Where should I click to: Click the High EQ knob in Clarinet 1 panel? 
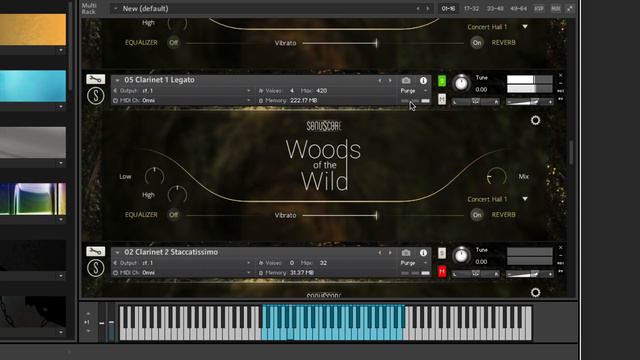tap(178, 195)
